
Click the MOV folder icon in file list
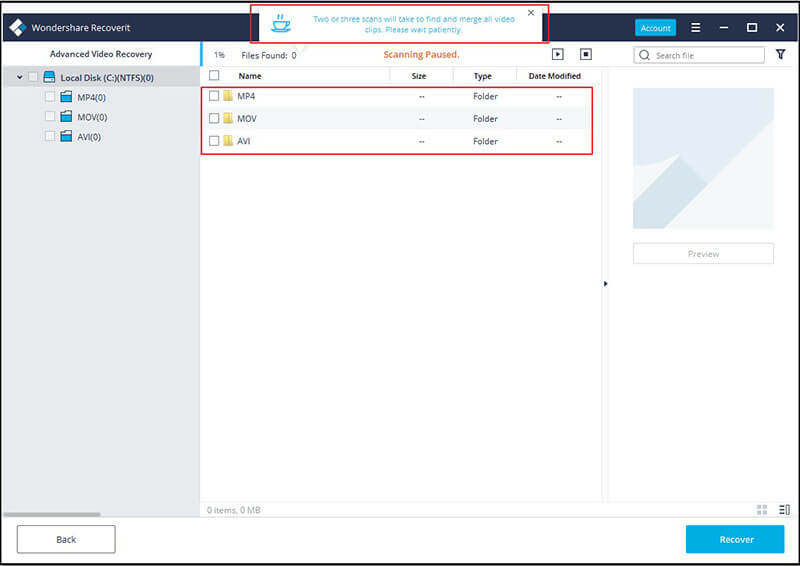click(x=228, y=118)
